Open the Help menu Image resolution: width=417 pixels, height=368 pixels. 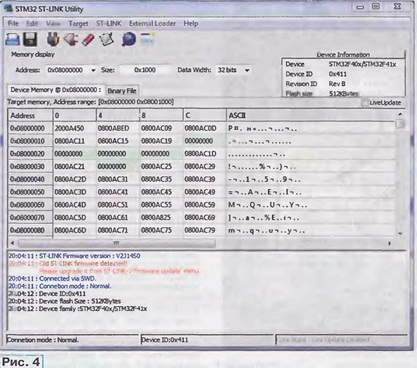[x=191, y=23]
